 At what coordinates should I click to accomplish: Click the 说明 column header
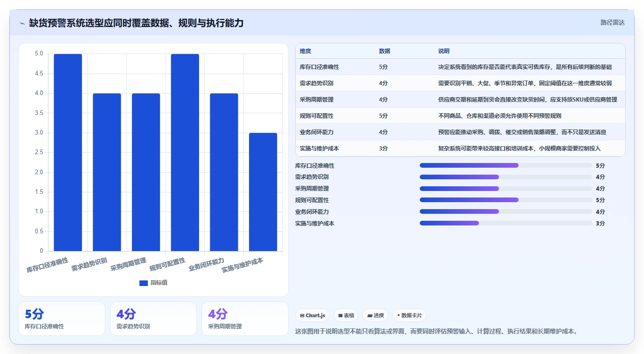pos(444,51)
